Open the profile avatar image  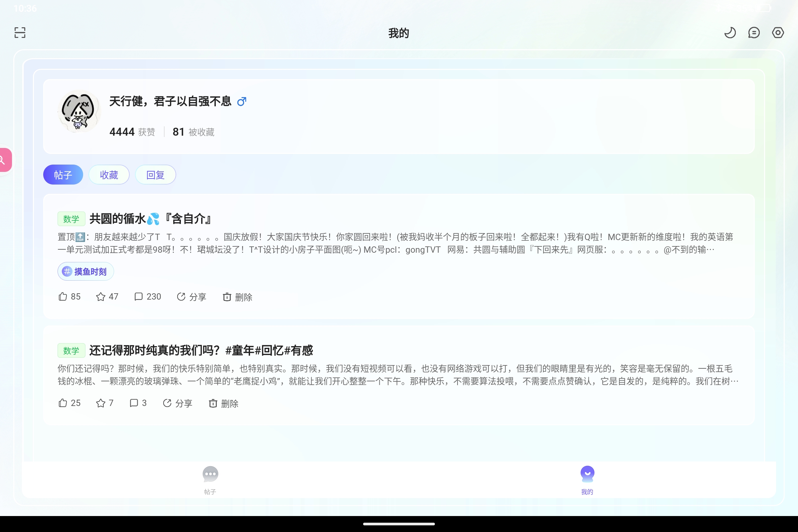(79, 111)
